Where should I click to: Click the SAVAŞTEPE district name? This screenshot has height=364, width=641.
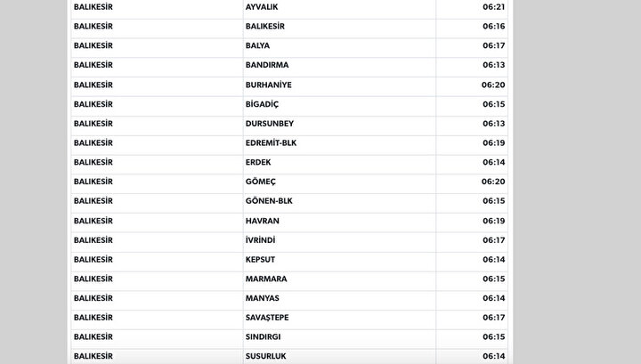(x=267, y=318)
